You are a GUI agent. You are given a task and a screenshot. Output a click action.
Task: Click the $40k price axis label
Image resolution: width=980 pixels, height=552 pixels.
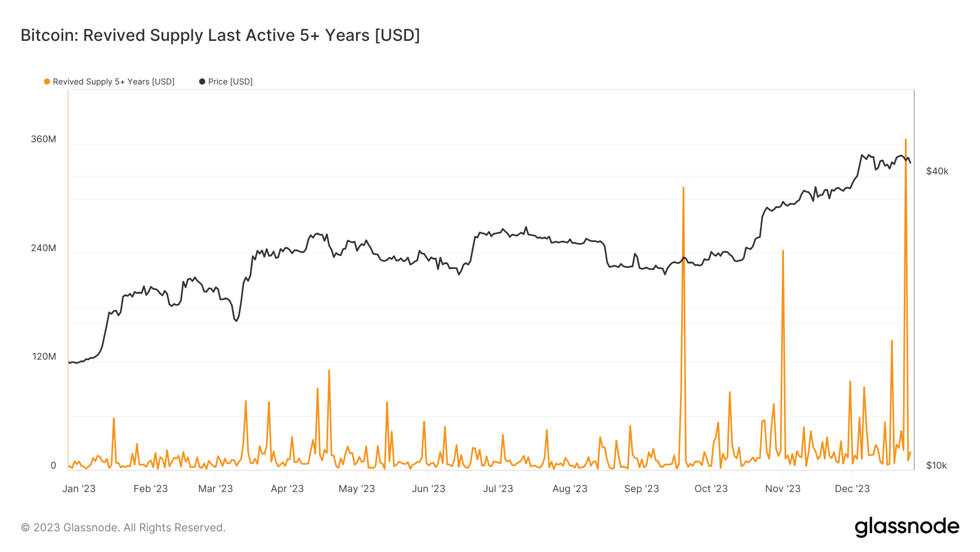937,172
